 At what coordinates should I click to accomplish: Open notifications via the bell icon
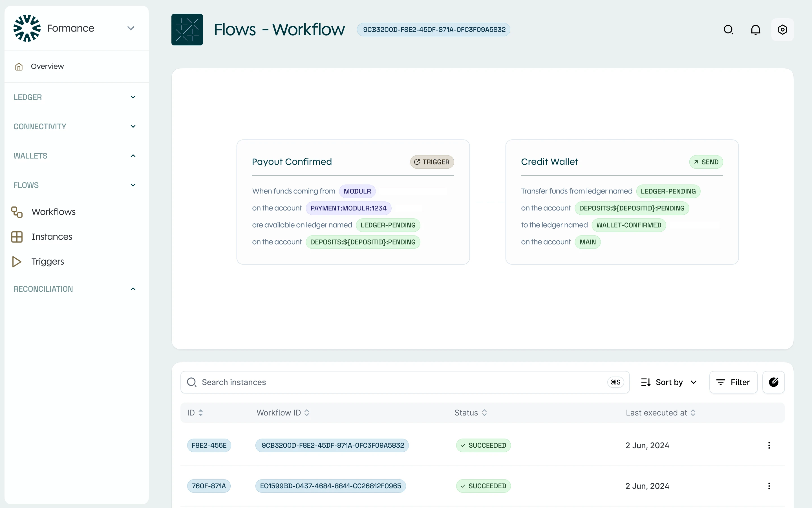tap(756, 30)
